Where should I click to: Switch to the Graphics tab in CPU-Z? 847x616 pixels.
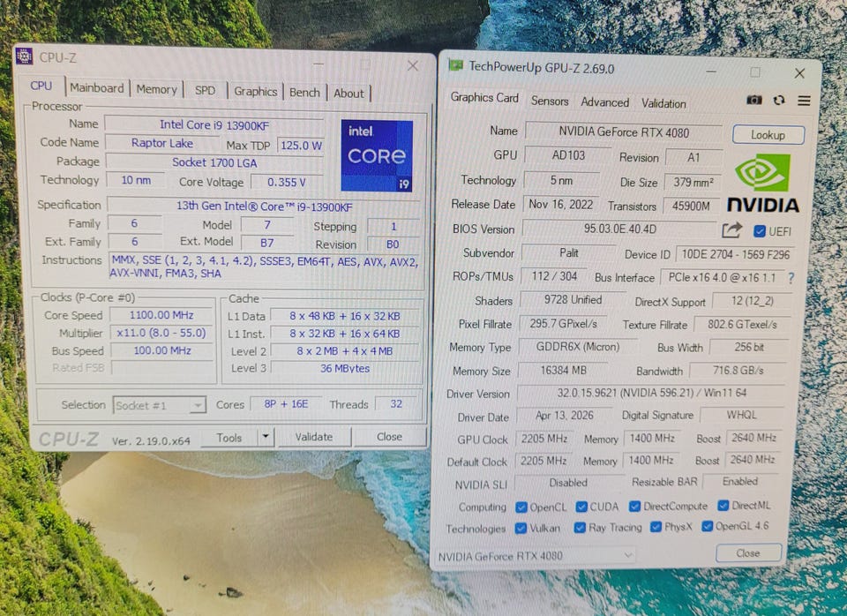(x=256, y=91)
